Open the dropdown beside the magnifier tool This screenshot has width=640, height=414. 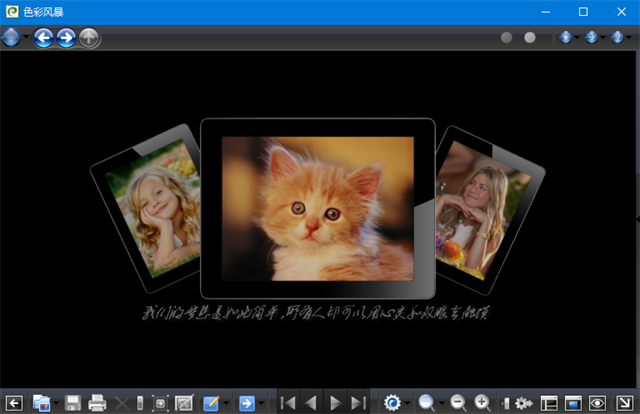tap(441, 403)
